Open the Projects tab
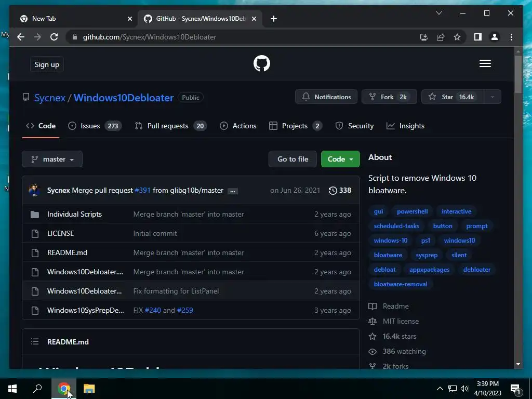The height and width of the screenshot is (399, 532). click(296, 126)
